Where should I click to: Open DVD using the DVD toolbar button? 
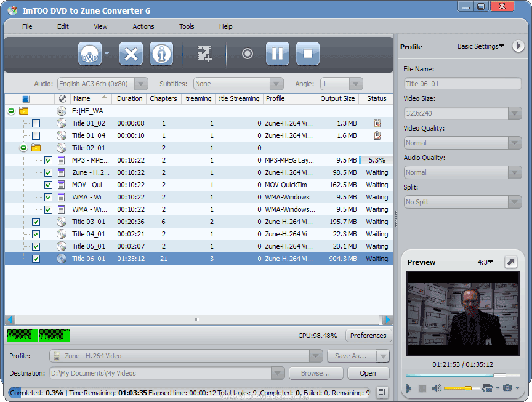point(90,54)
